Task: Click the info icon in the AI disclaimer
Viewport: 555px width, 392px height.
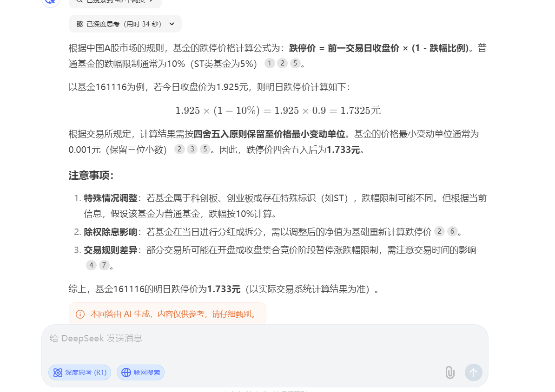Action: tap(80, 314)
